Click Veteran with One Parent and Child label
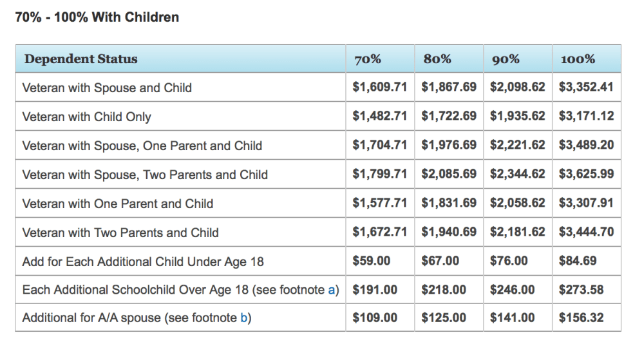Image resolution: width=644 pixels, height=353 pixels. [117, 204]
